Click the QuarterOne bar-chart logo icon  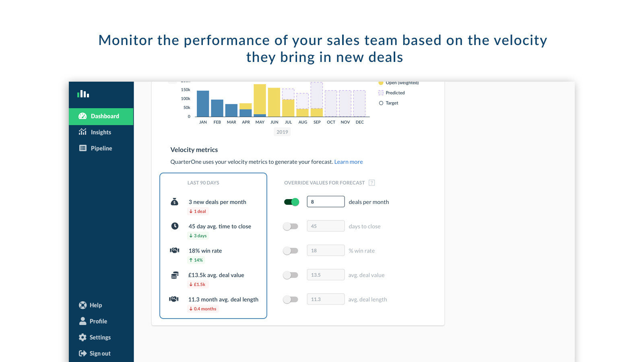(83, 94)
